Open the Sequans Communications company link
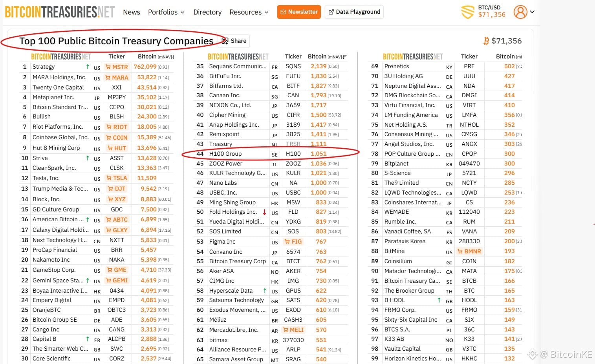595x364 pixels. point(238,66)
